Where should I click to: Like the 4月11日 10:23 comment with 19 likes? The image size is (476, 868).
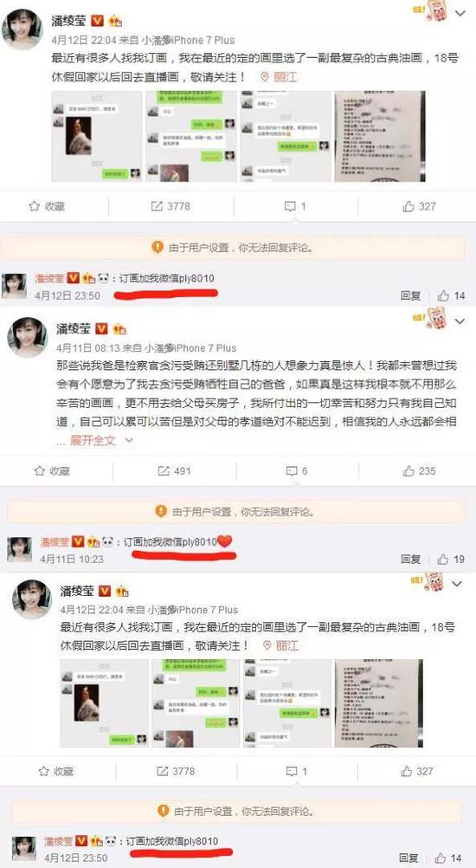pos(443,559)
